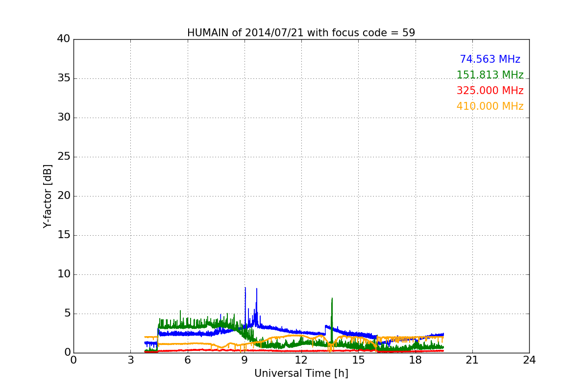Select the orange 410.000 MHz legend label
588x392 pixels.
(x=490, y=106)
